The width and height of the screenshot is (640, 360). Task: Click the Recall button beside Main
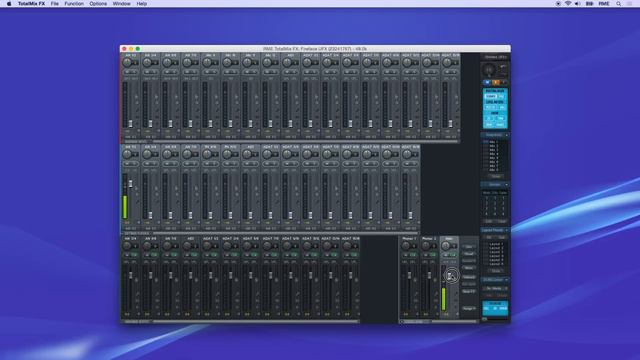469,253
